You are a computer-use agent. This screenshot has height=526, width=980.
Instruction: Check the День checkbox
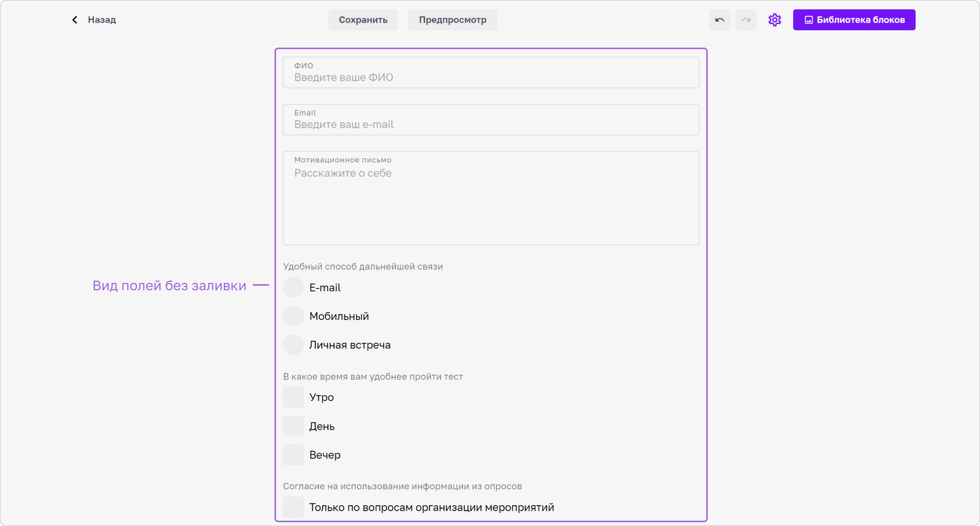[x=293, y=426]
